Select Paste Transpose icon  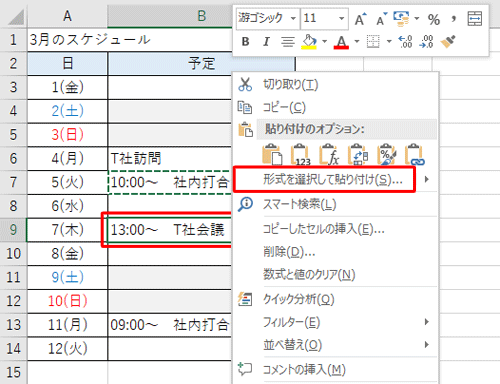point(358,154)
